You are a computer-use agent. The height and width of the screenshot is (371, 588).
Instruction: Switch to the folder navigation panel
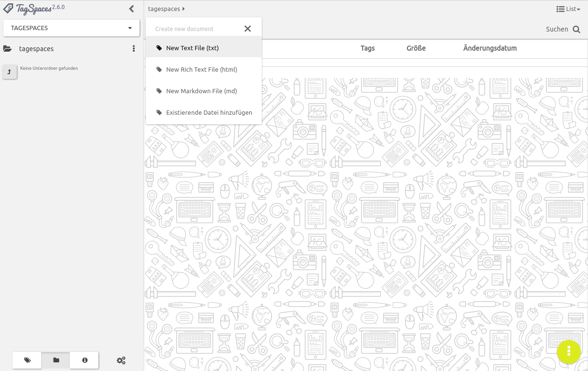pyautogui.click(x=56, y=360)
